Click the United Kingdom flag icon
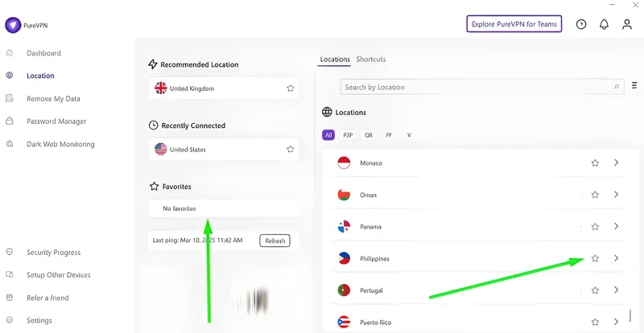Screen dimensions: 644x333 pos(160,88)
